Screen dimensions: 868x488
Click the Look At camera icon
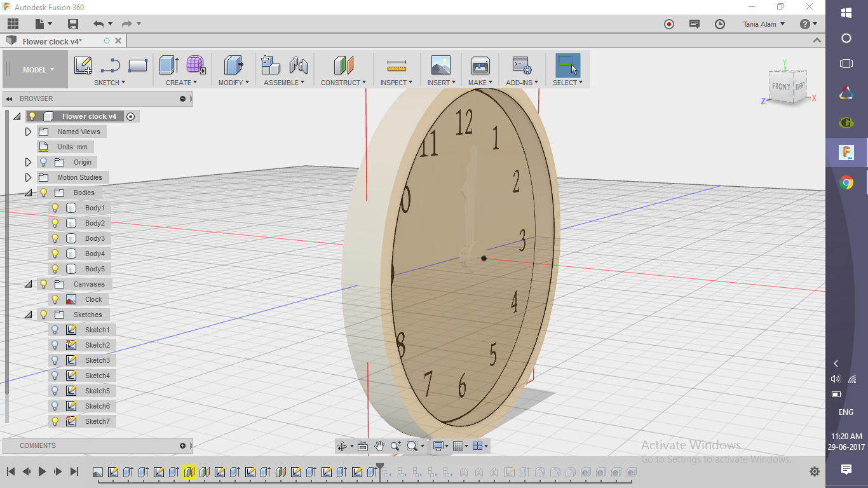[362, 446]
